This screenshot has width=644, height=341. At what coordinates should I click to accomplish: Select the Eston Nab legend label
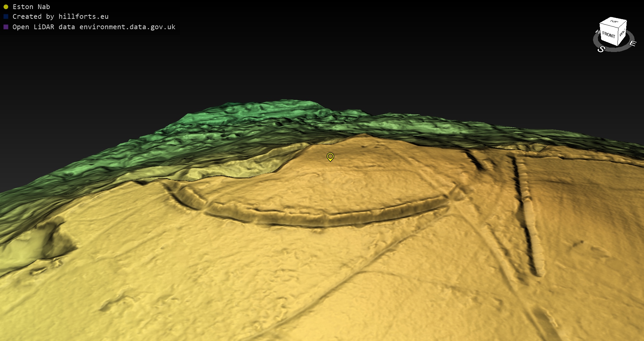click(x=31, y=7)
